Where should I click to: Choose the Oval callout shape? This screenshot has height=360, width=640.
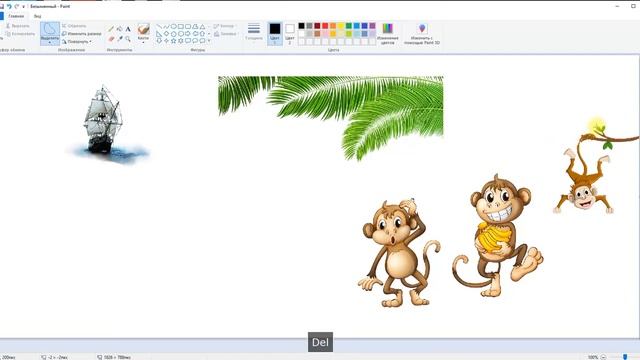pos(195,41)
